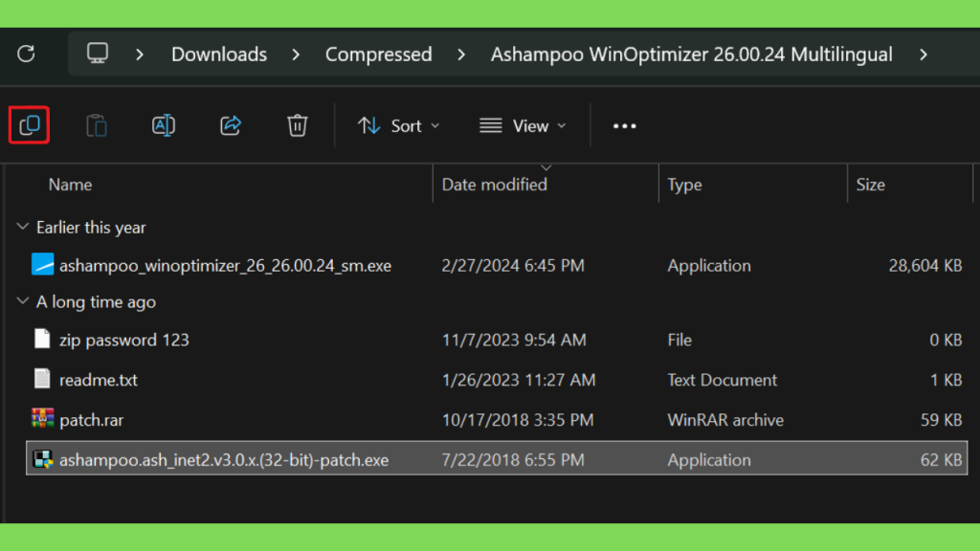Click WinRAR archive type cell
The height and width of the screenshot is (551, 980).
coord(725,420)
